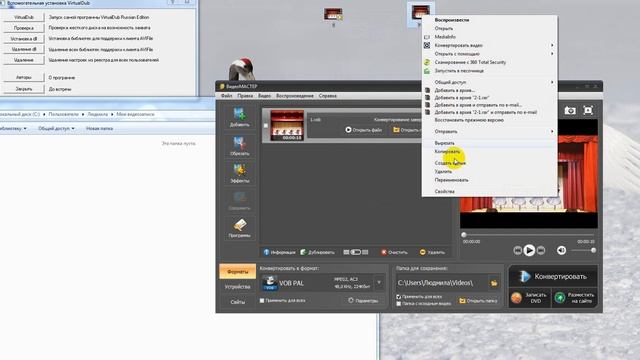Screen dimensions: 640x360
Task: Open the Справка menu
Action: pyautogui.click(x=328, y=96)
